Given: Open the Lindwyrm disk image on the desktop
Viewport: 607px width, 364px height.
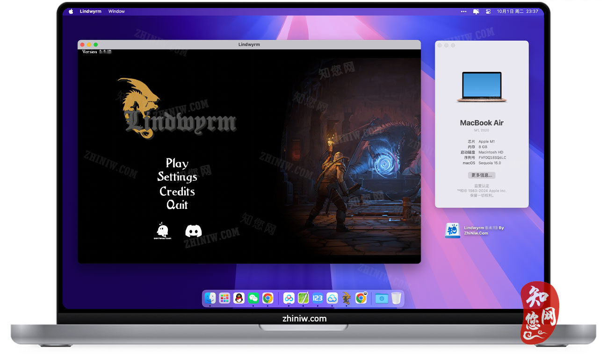Looking at the screenshot, I should pyautogui.click(x=453, y=230).
